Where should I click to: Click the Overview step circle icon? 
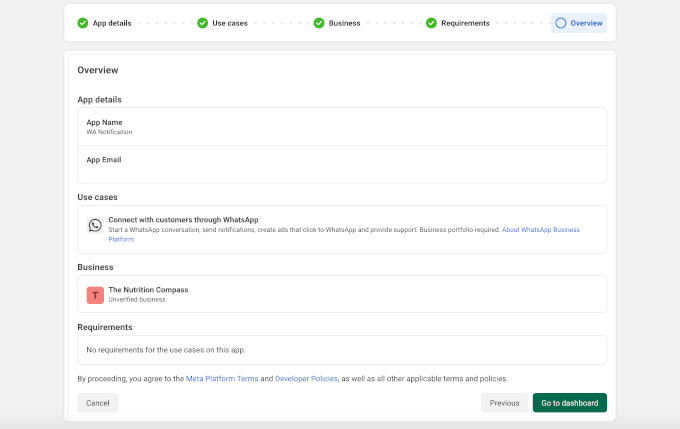pos(560,23)
